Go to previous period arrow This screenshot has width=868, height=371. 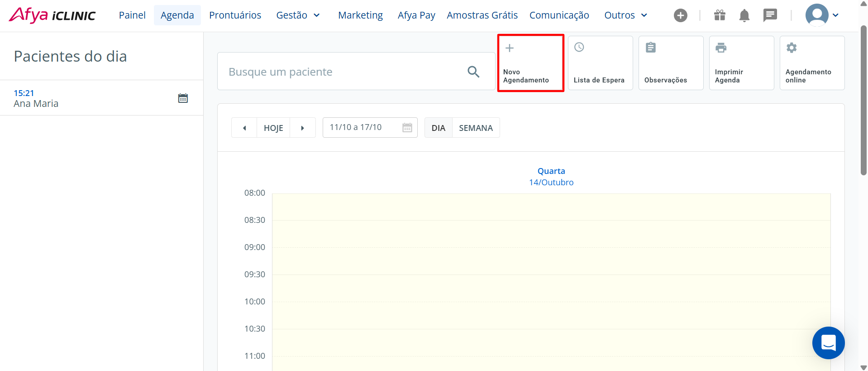[x=244, y=128]
